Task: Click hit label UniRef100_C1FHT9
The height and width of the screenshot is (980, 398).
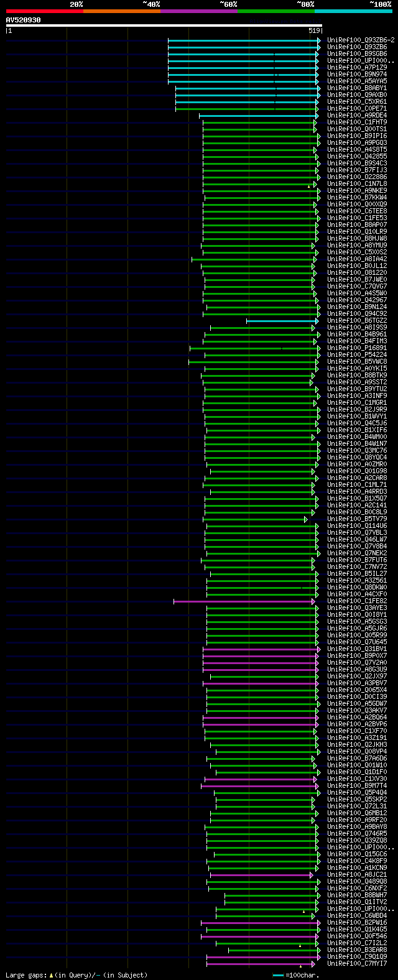Action: click(x=357, y=122)
